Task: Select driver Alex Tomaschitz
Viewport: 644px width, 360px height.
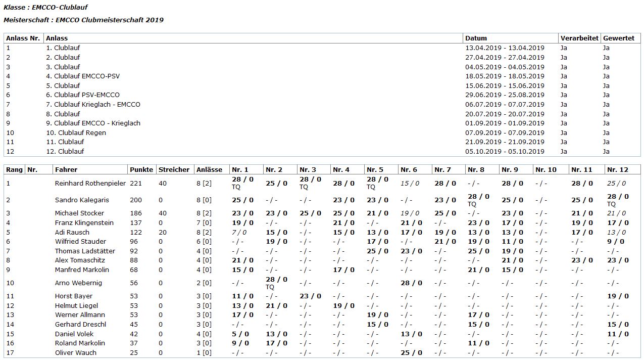Action: pos(82,260)
